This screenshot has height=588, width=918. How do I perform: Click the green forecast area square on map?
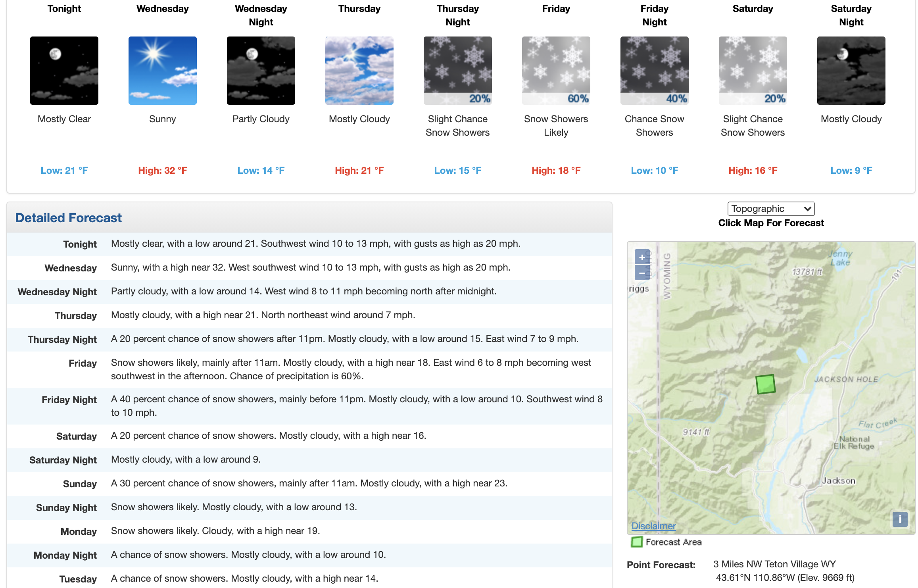766,384
